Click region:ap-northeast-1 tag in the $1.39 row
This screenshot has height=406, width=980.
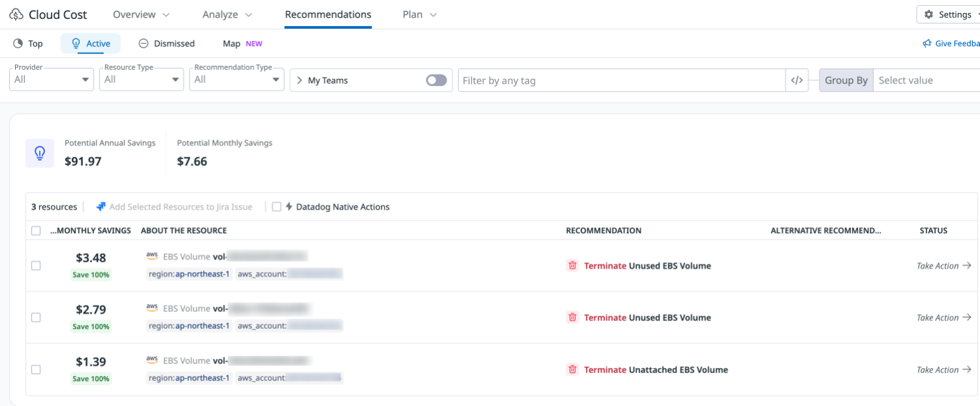pos(189,378)
